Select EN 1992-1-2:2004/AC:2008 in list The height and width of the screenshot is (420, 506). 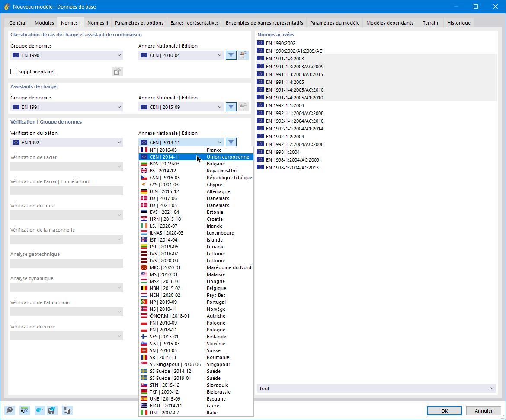[377, 144]
